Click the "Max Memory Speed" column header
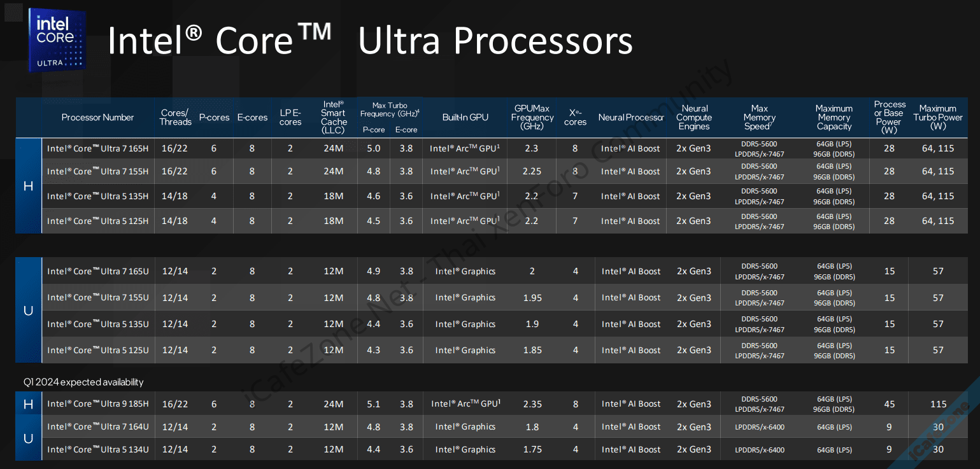Image resolution: width=980 pixels, height=469 pixels. 759,117
